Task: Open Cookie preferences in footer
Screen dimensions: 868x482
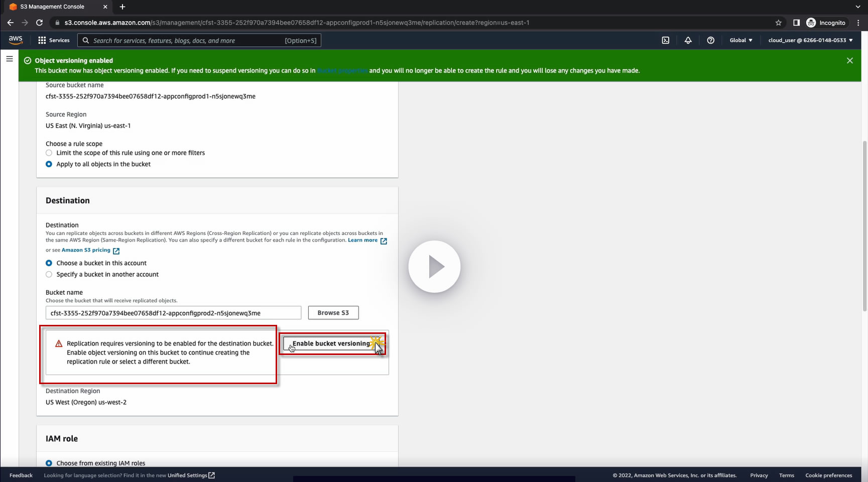Action: 829,475
